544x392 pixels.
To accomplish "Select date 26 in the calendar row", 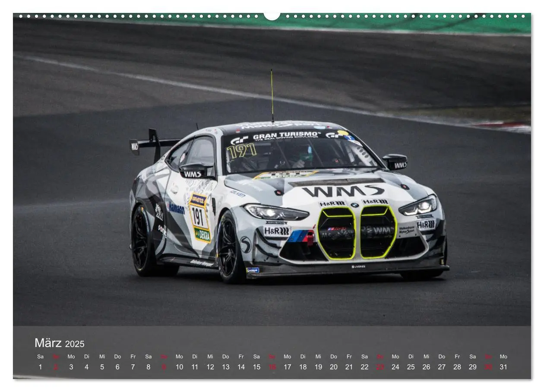I will pos(426,367).
